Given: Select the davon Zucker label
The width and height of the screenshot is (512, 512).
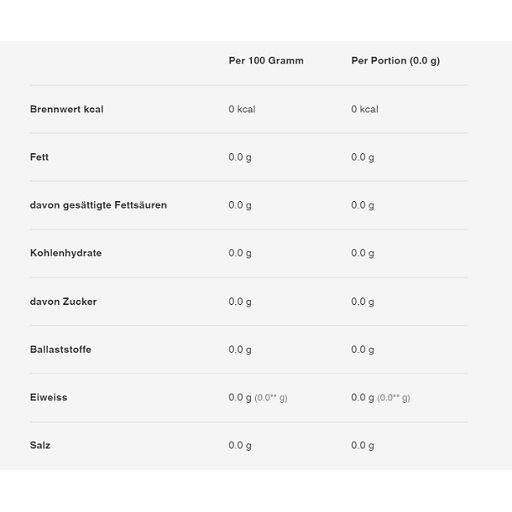Looking at the screenshot, I should tap(63, 301).
